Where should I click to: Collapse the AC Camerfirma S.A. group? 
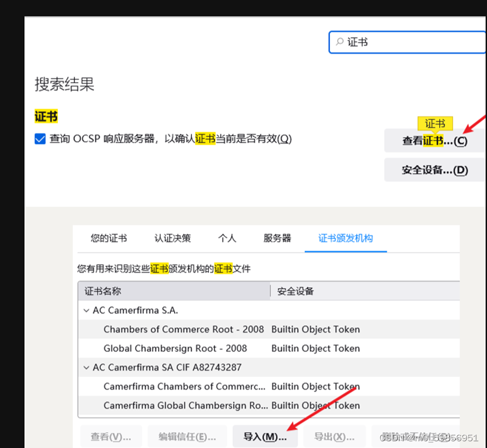pyautogui.click(x=87, y=310)
